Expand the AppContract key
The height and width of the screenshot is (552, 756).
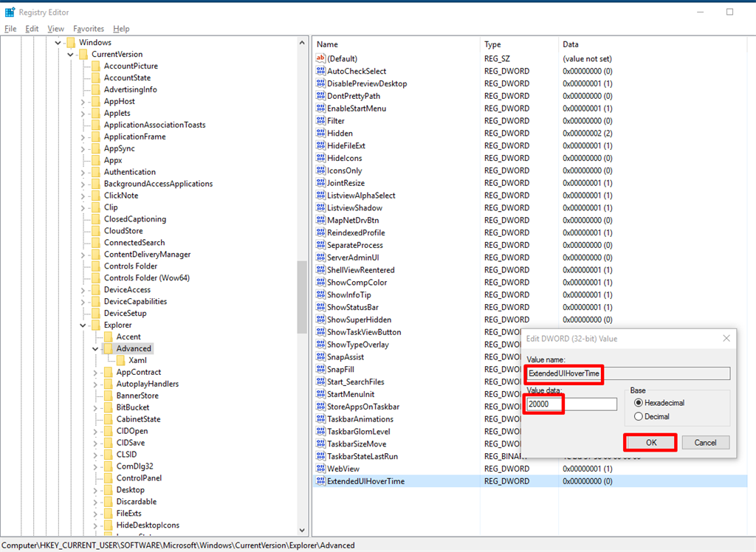95,372
